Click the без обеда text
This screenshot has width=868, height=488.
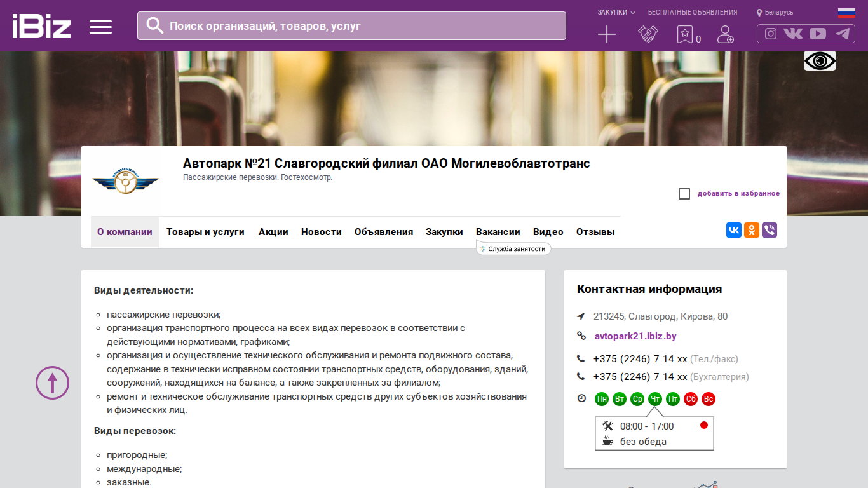pos(643,442)
